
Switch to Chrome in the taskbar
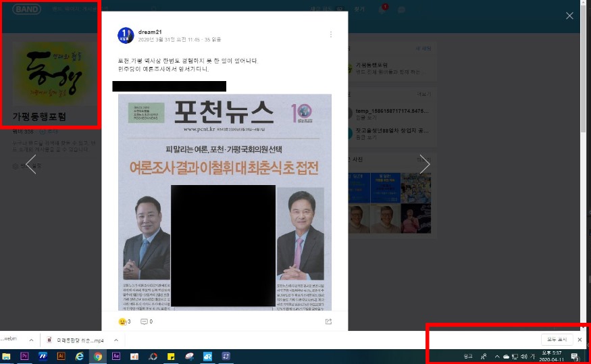tap(98, 356)
